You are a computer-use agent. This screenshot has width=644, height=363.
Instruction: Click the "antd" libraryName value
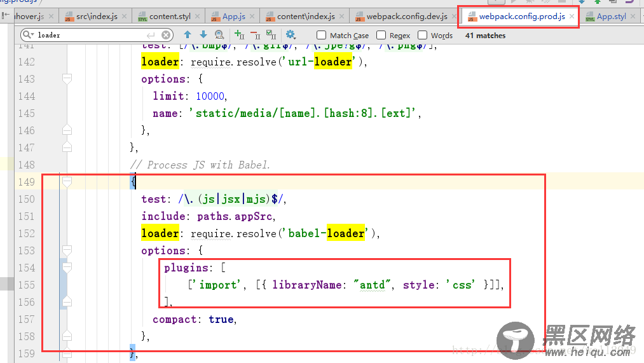372,285
